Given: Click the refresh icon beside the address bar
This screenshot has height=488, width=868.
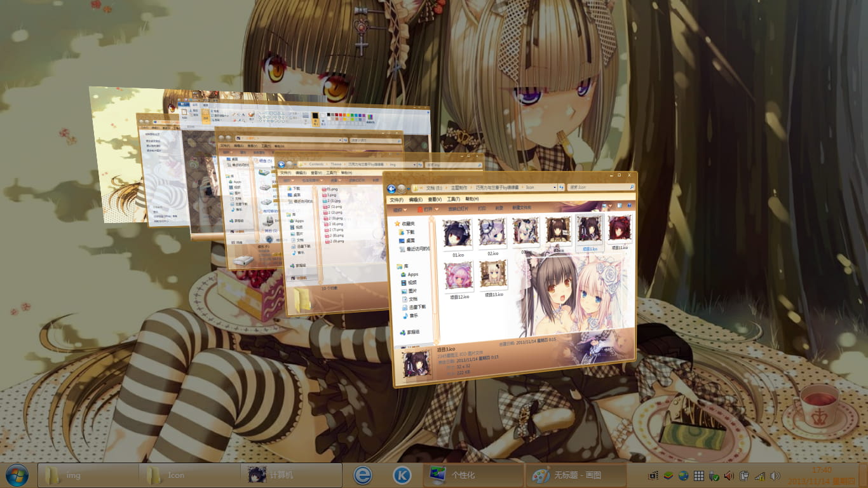Looking at the screenshot, I should [561, 188].
